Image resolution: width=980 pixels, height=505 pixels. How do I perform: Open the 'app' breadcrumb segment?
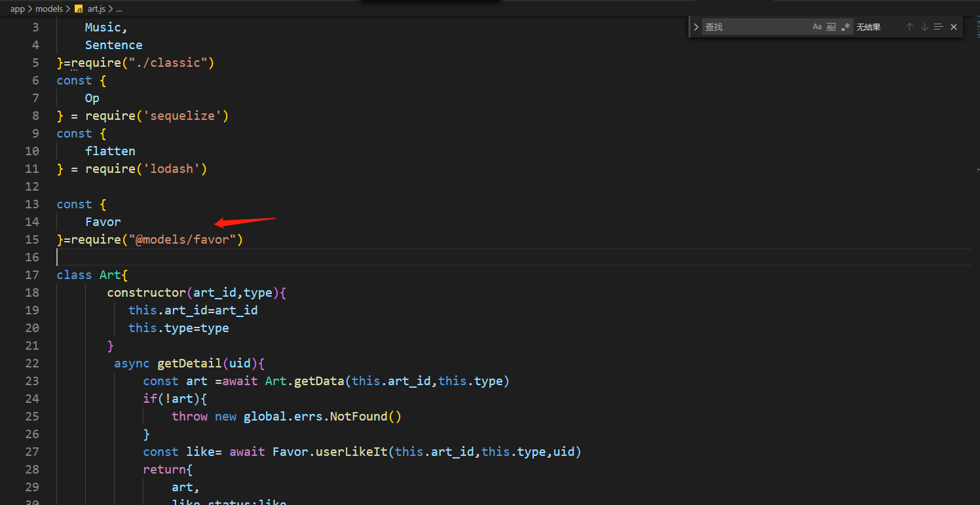coord(17,9)
